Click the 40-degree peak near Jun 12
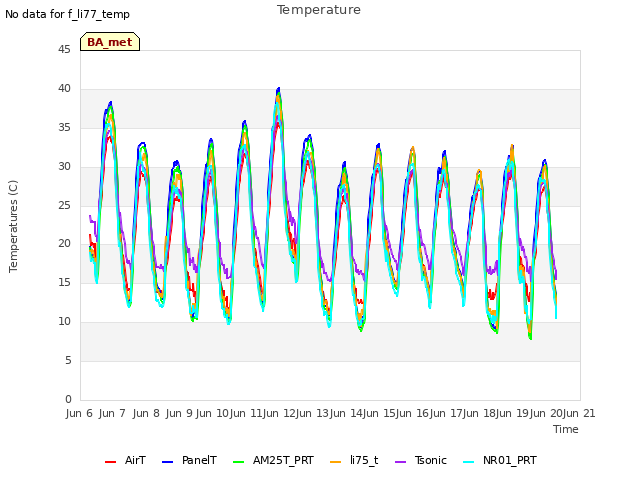The width and height of the screenshot is (640, 480). (278, 89)
